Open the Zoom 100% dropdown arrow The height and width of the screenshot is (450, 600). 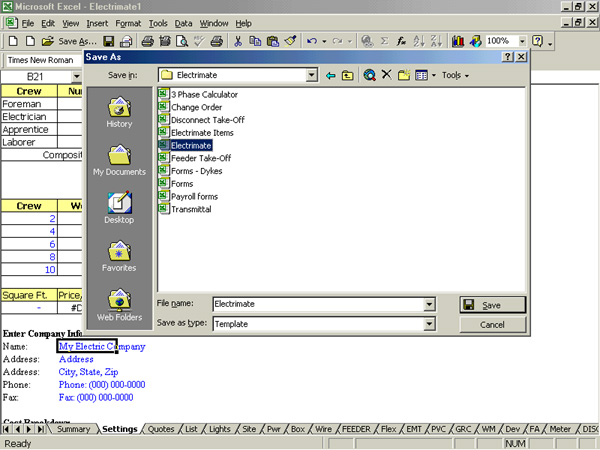coord(522,41)
